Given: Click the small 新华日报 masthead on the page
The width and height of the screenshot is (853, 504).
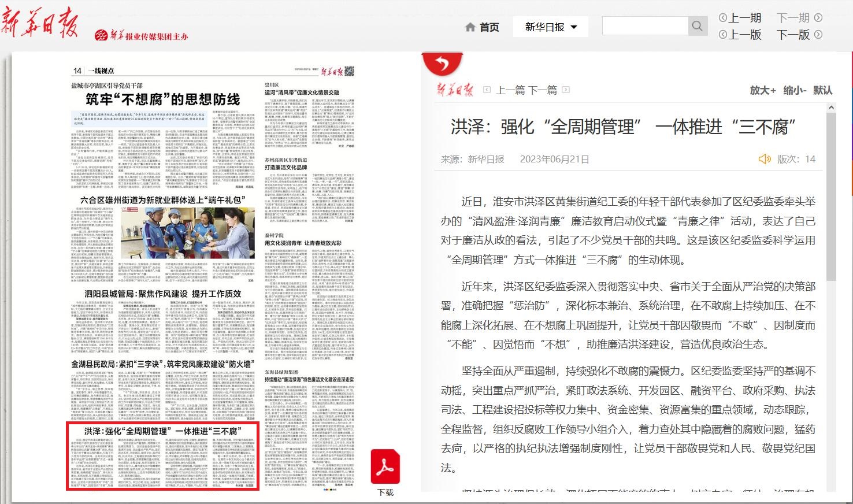Looking at the screenshot, I should pyautogui.click(x=332, y=71).
